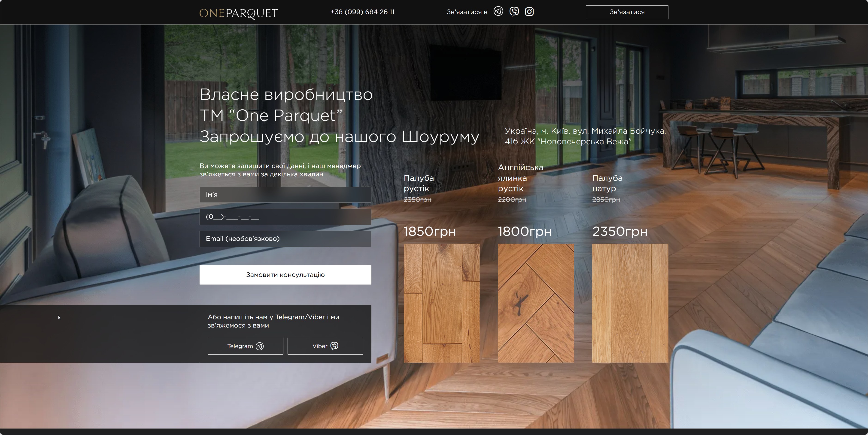Screen dimensions: 868x435
Task: Click the Telegram icon in header
Action: pyautogui.click(x=498, y=12)
